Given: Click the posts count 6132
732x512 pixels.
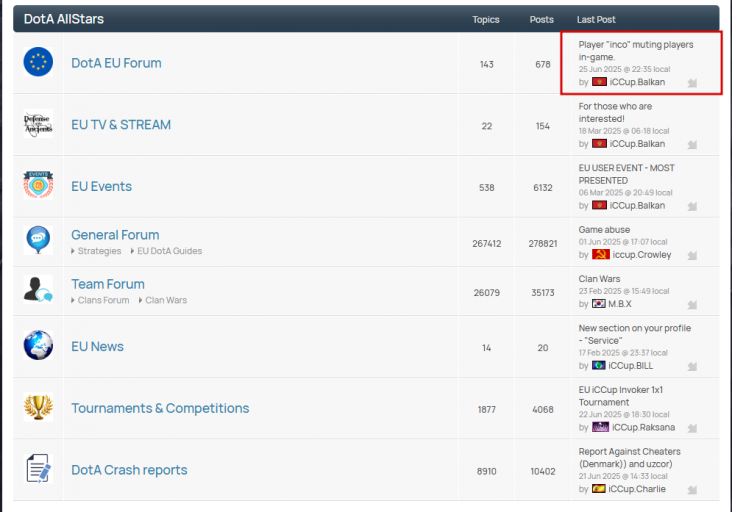Looking at the screenshot, I should click(x=542, y=188).
